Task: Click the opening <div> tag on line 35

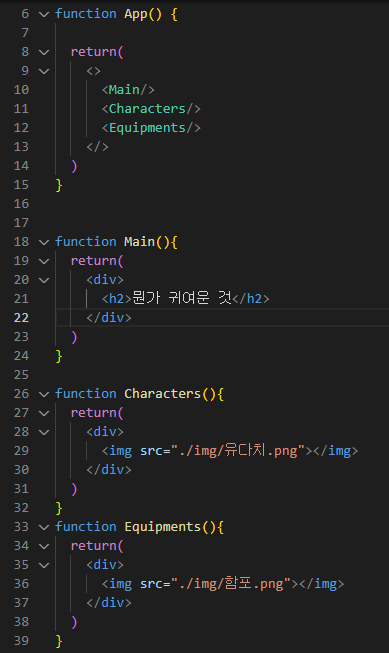Action: click(105, 565)
